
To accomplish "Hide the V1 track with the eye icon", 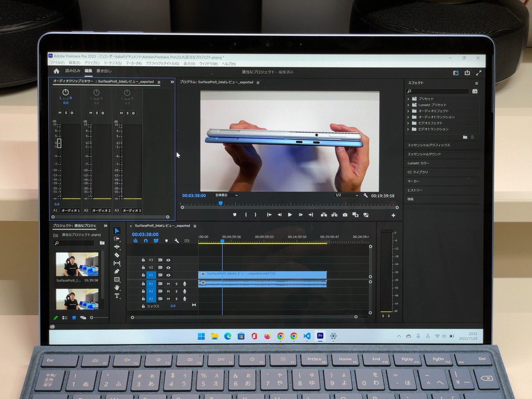I will (x=168, y=275).
